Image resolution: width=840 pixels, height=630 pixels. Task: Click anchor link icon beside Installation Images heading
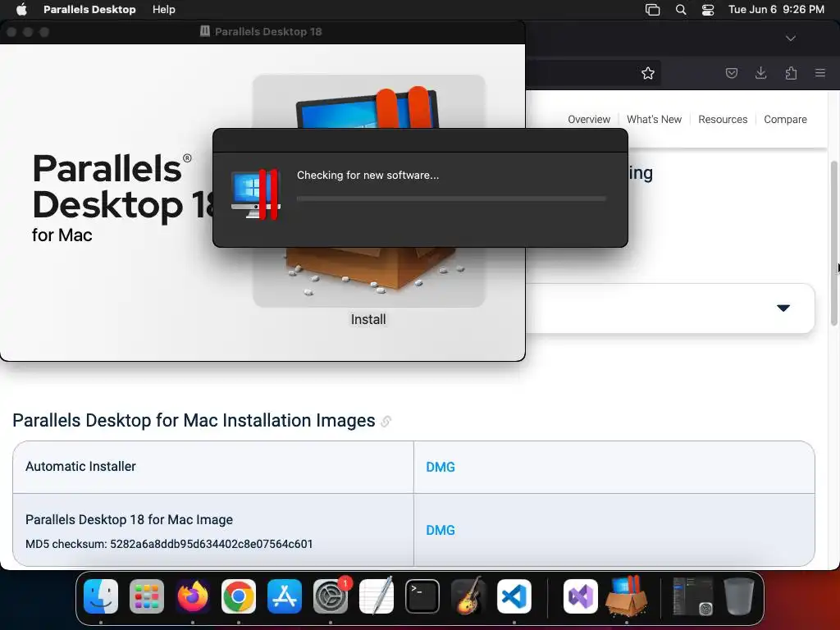coord(386,422)
